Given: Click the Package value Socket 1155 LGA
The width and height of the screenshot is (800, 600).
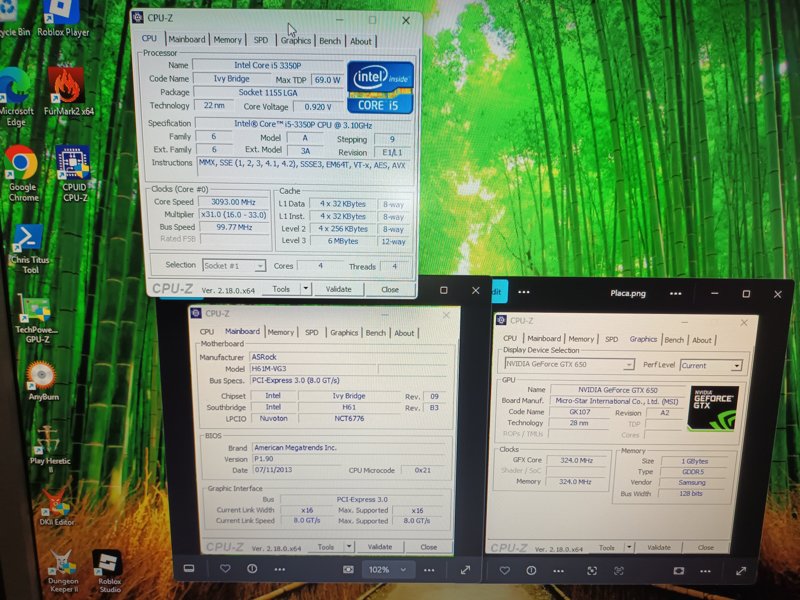Looking at the screenshot, I should (268, 92).
